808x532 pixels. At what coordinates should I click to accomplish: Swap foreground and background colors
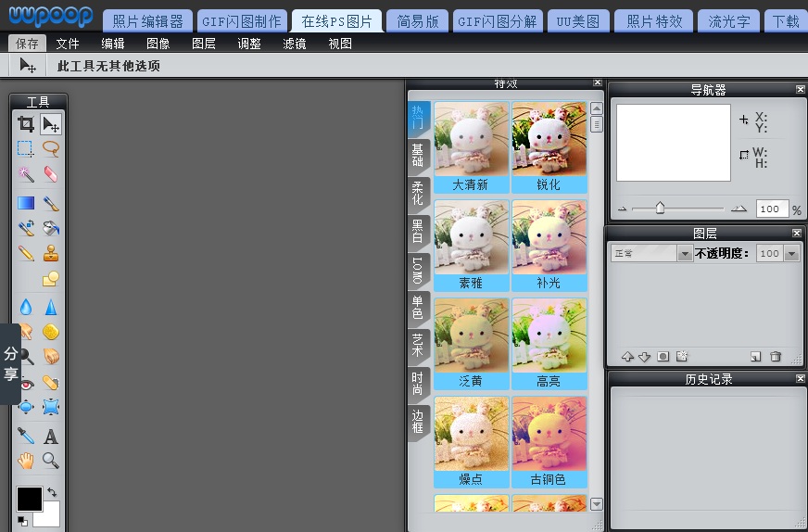click(x=52, y=492)
